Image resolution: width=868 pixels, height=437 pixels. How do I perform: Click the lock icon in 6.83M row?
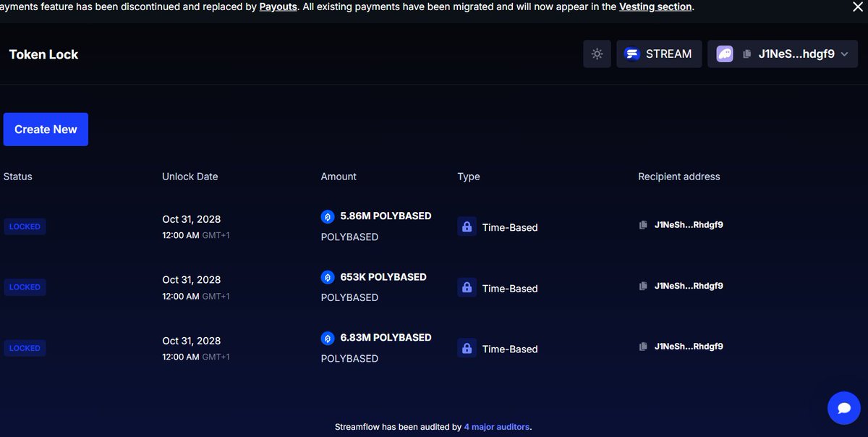467,348
